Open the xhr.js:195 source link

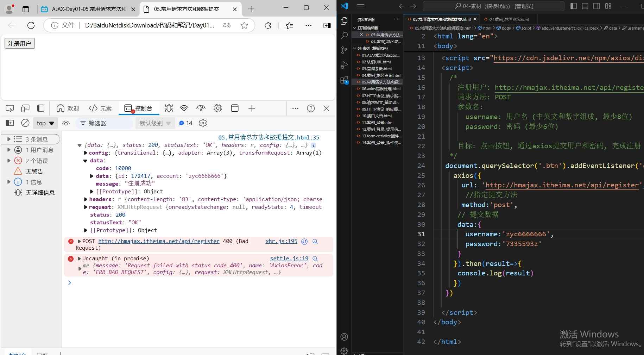coord(281,241)
